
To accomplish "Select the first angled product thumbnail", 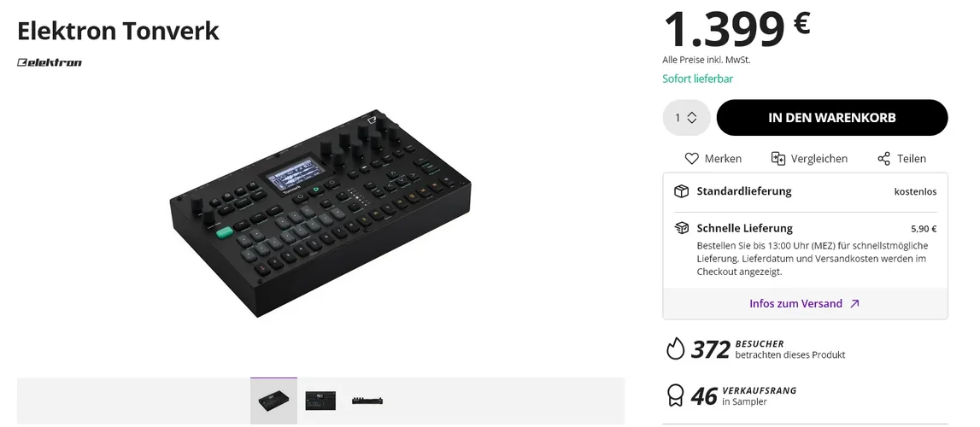I will (273, 401).
